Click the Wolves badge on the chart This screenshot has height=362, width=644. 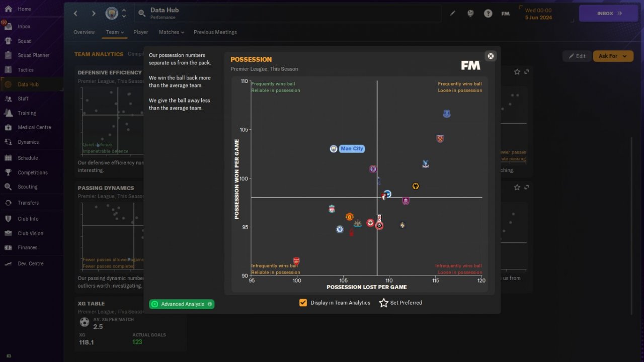416,186
